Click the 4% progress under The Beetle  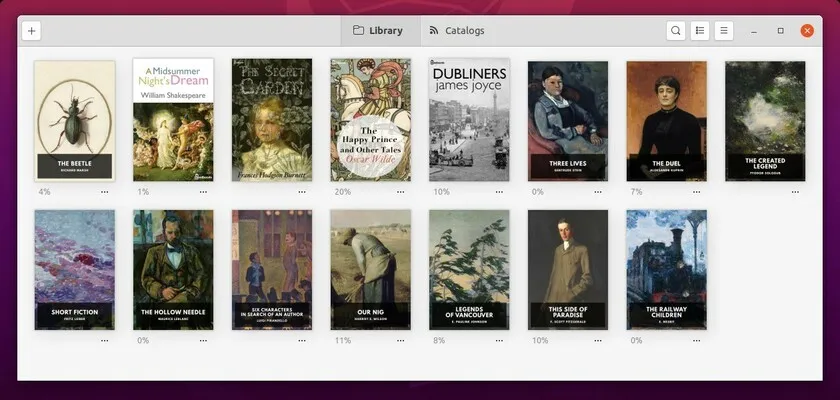[44, 192]
